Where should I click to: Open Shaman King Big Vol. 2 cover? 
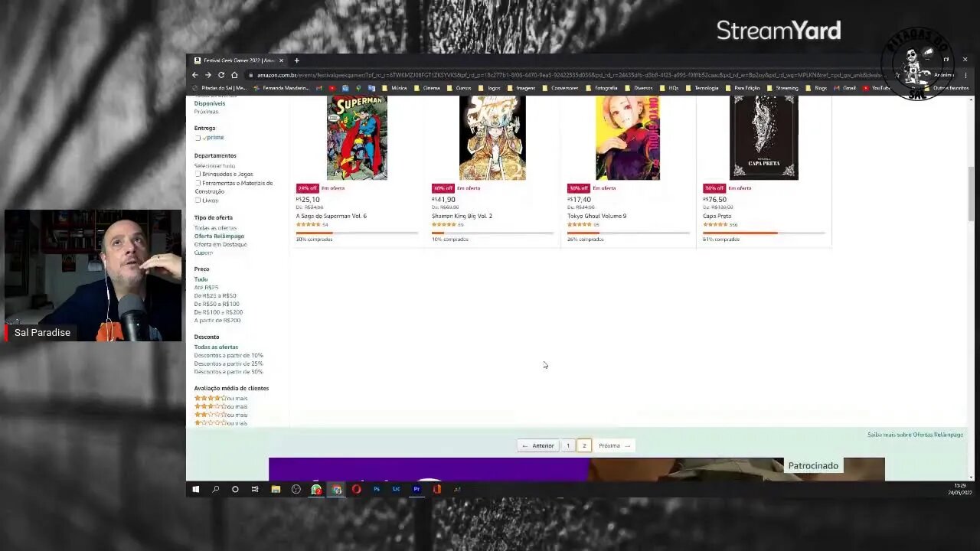coord(492,138)
